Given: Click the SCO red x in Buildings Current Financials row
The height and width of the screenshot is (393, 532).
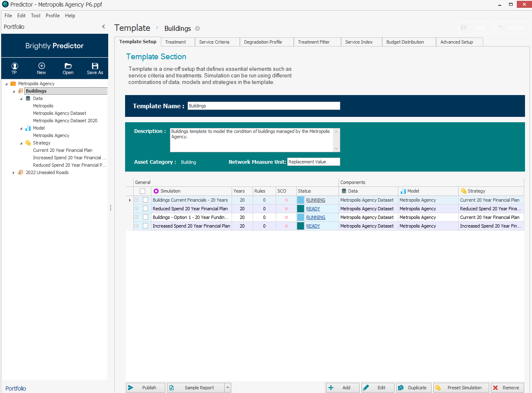Looking at the screenshot, I should [286, 200].
